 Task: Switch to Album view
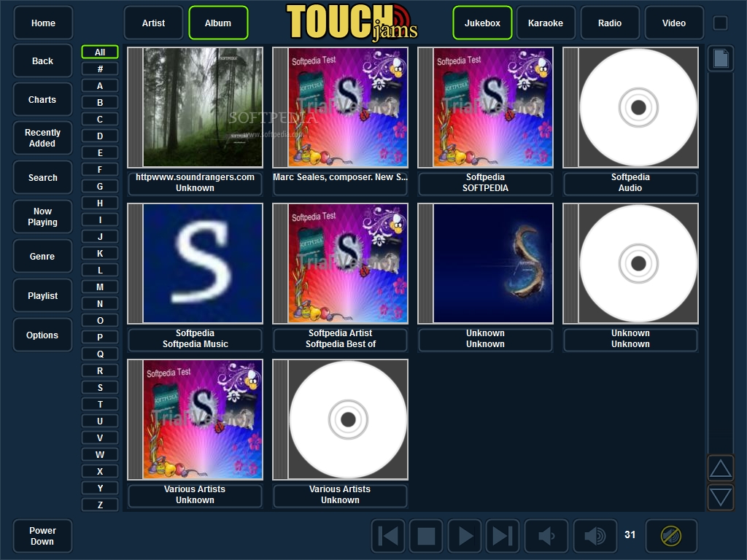218,23
